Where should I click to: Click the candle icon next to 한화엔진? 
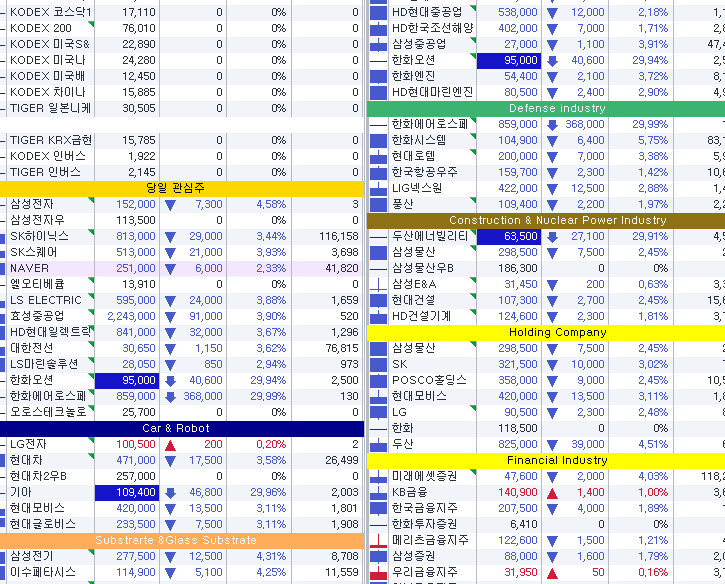pos(378,76)
